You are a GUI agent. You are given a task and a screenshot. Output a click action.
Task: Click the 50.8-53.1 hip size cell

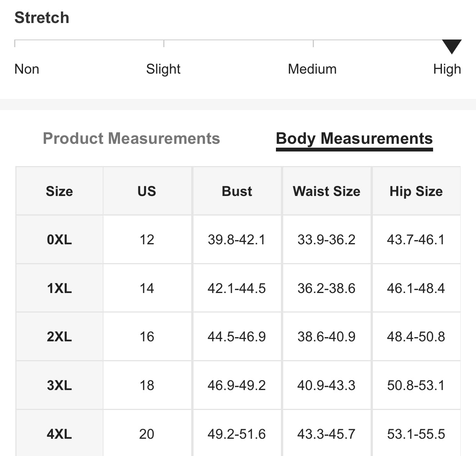click(x=416, y=385)
